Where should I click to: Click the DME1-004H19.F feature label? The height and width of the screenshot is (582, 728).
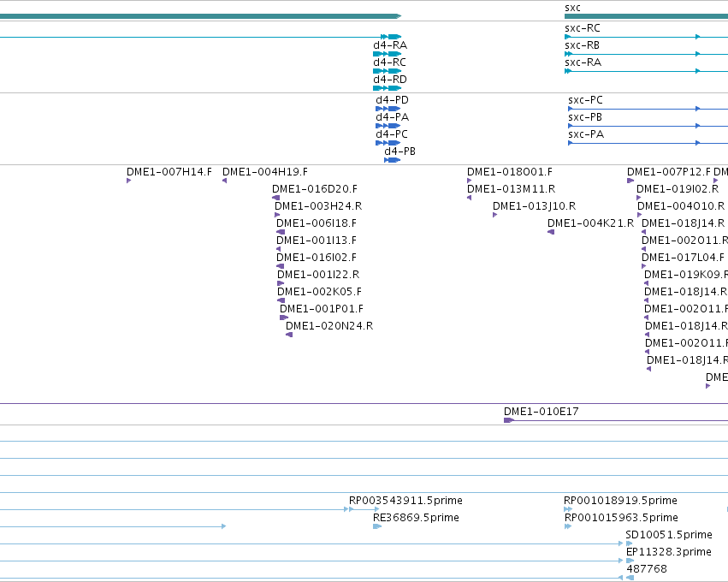(x=265, y=172)
